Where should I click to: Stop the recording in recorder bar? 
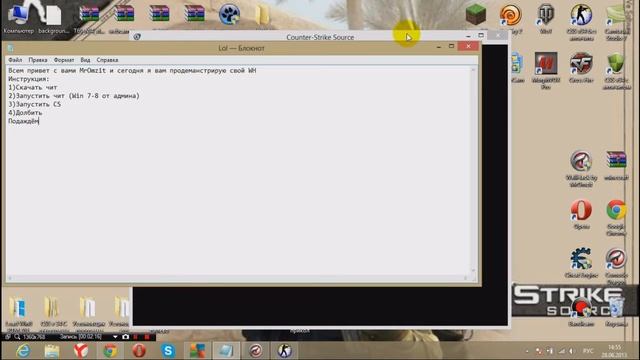(x=147, y=337)
